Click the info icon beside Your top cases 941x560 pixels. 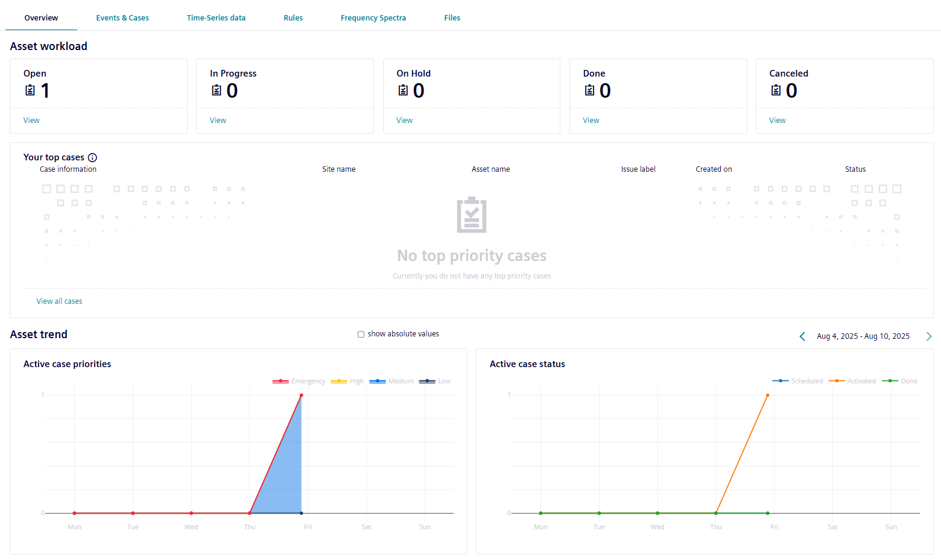(x=92, y=158)
